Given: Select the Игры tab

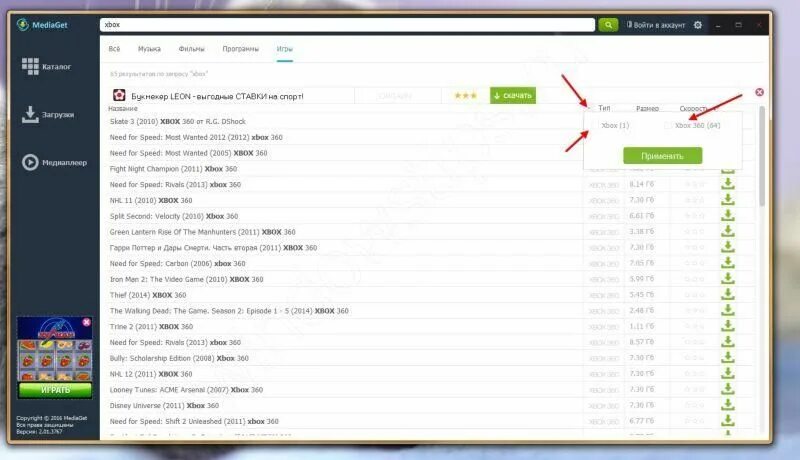Looking at the screenshot, I should [285, 48].
